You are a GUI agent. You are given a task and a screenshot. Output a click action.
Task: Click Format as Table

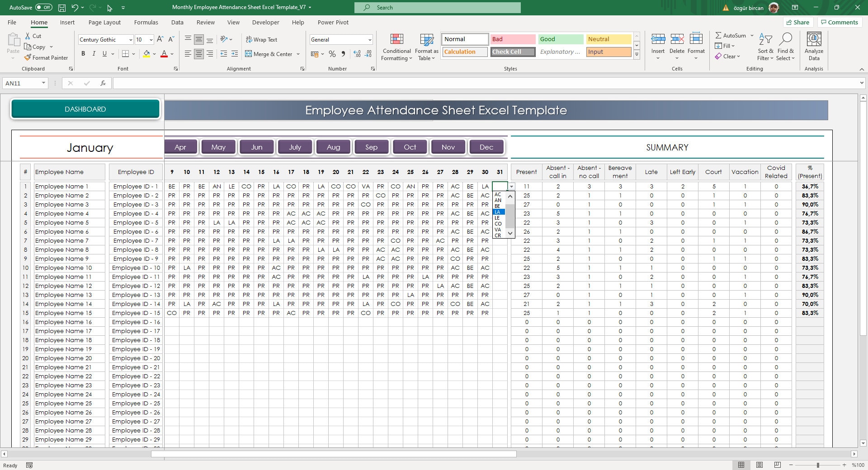tap(426, 47)
